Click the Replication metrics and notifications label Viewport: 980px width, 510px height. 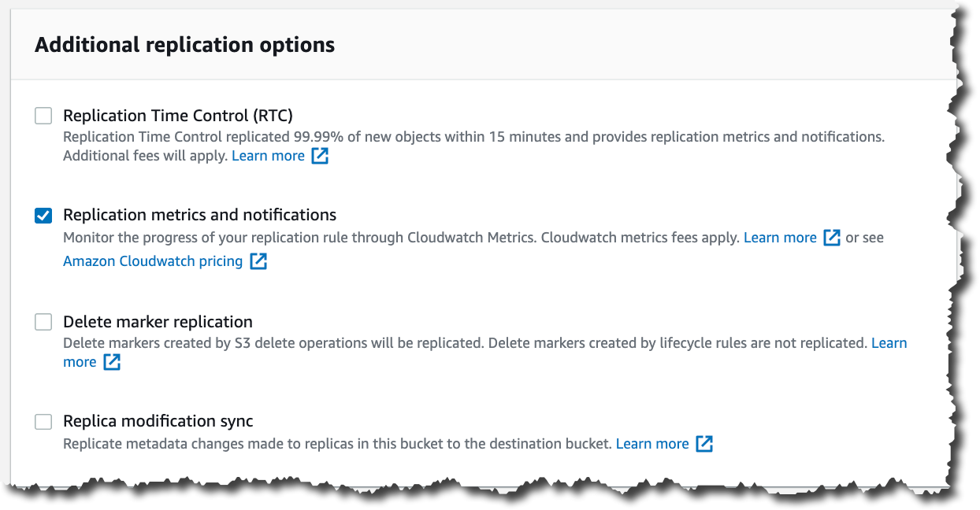coord(199,215)
